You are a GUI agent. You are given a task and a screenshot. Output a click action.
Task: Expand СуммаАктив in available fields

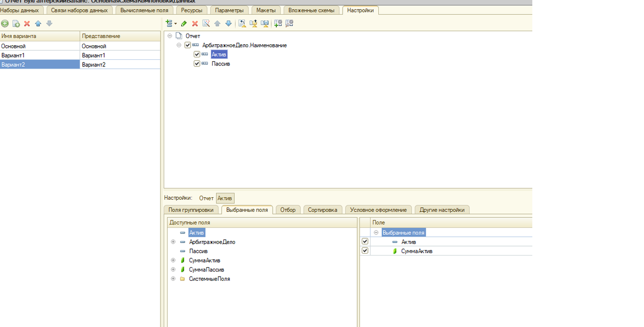tap(173, 261)
